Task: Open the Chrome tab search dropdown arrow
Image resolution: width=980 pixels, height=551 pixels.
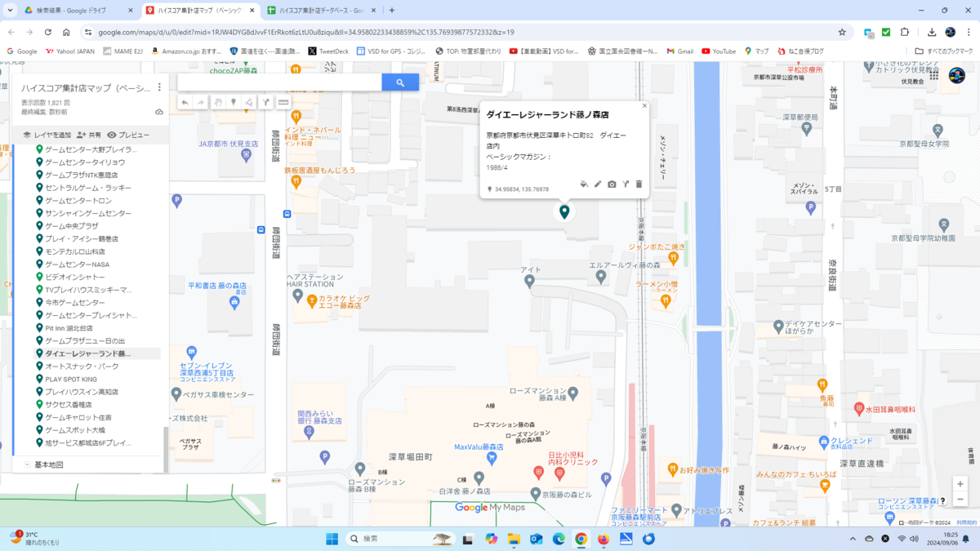Action: coord(10,11)
